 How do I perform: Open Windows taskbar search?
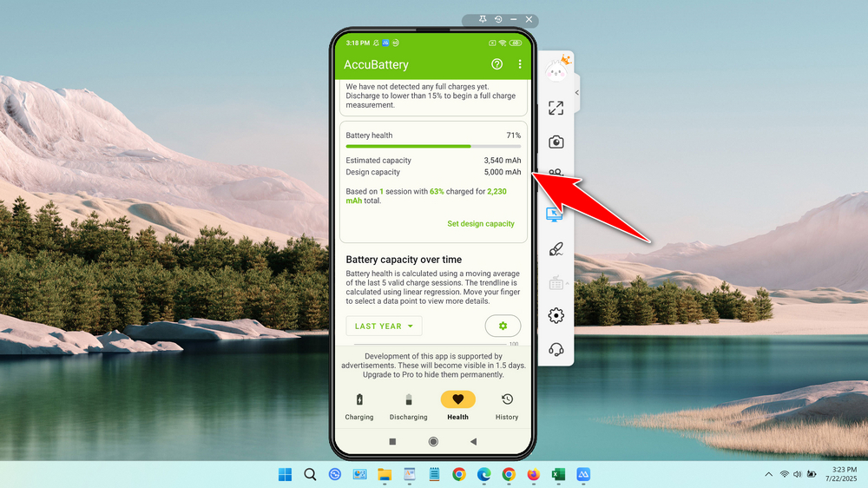[310, 475]
